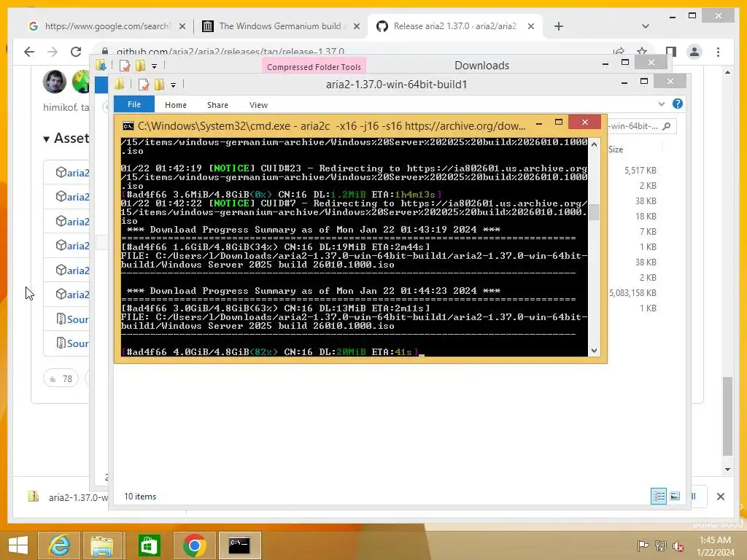Click the muted volume tray icon
The width and height of the screenshot is (747, 560).
[678, 545]
